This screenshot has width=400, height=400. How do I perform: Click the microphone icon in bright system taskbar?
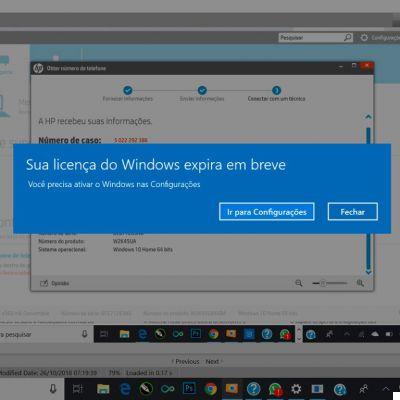pyautogui.click(x=53, y=389)
